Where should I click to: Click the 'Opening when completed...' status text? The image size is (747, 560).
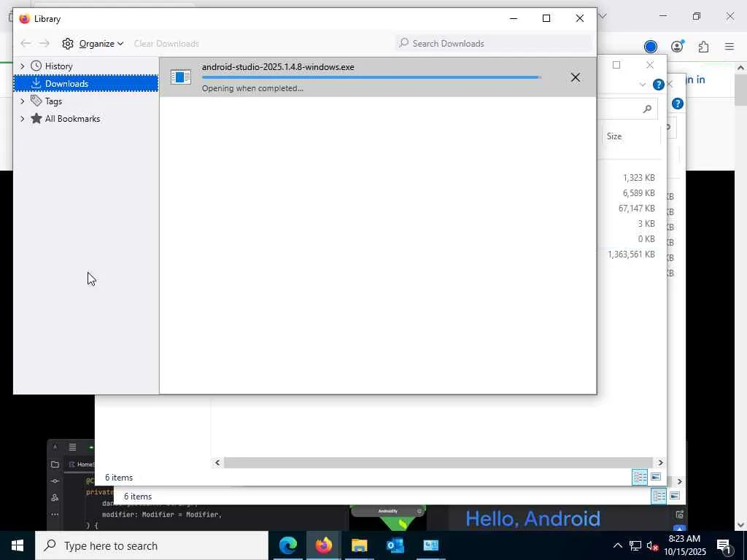(252, 88)
